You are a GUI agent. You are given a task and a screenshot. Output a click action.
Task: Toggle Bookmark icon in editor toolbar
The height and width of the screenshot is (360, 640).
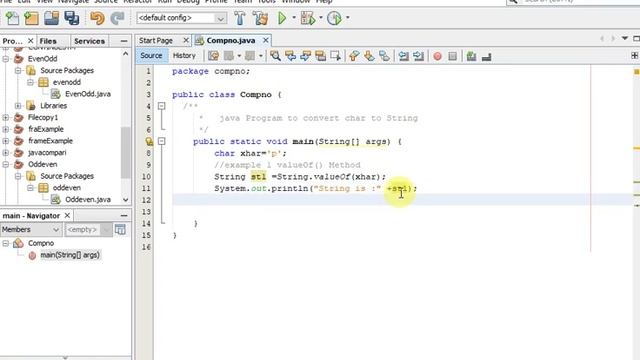click(384, 56)
